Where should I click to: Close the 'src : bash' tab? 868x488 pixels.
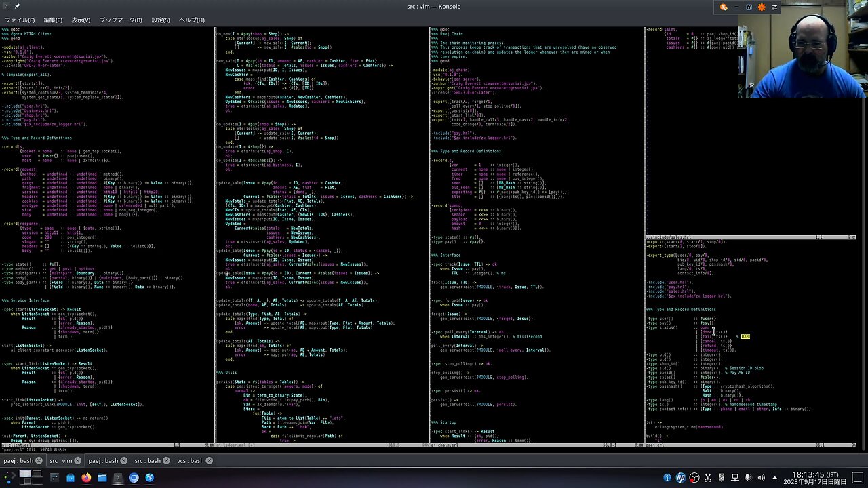click(x=167, y=461)
